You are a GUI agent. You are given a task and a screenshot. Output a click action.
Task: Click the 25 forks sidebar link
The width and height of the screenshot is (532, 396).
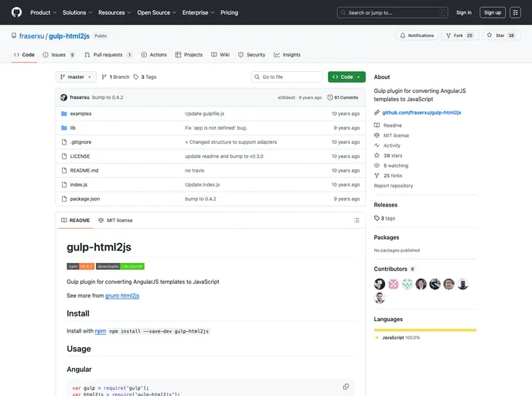coord(388,176)
